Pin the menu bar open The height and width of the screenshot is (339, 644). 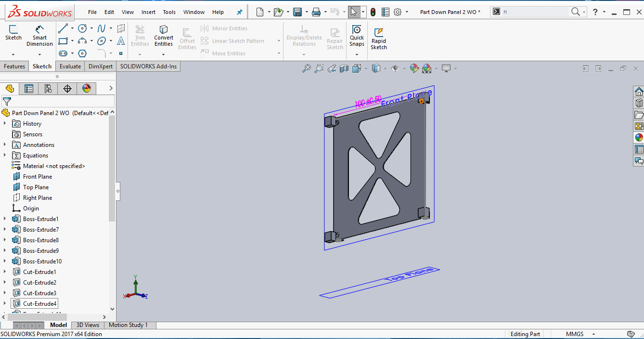pyautogui.click(x=240, y=12)
